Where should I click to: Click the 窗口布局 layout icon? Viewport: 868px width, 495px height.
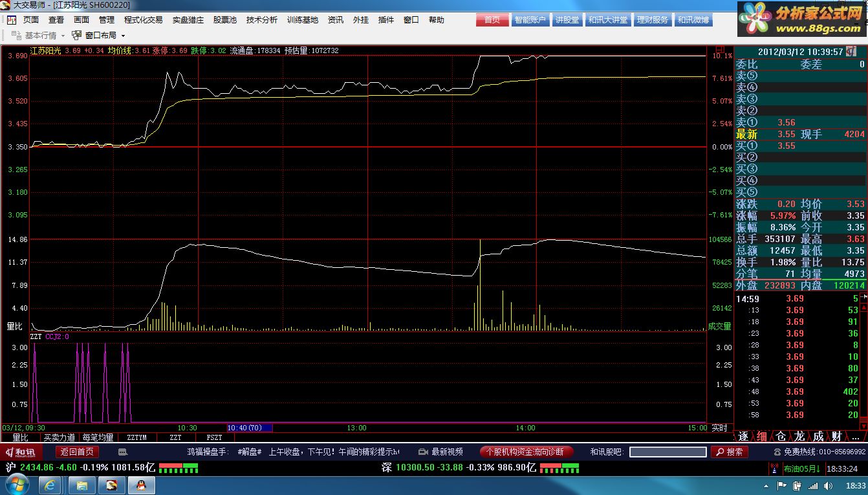77,35
